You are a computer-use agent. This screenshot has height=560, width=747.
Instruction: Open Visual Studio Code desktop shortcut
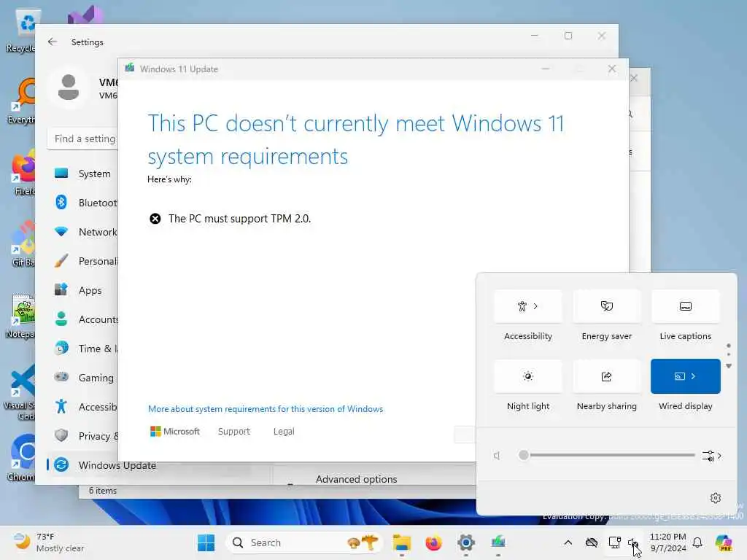pos(21,392)
